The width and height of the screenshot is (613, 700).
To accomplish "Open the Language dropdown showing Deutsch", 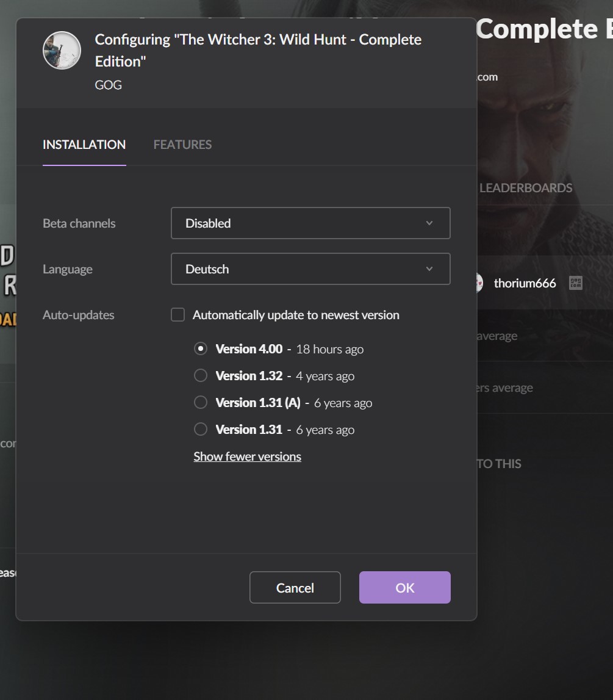I will pos(310,269).
